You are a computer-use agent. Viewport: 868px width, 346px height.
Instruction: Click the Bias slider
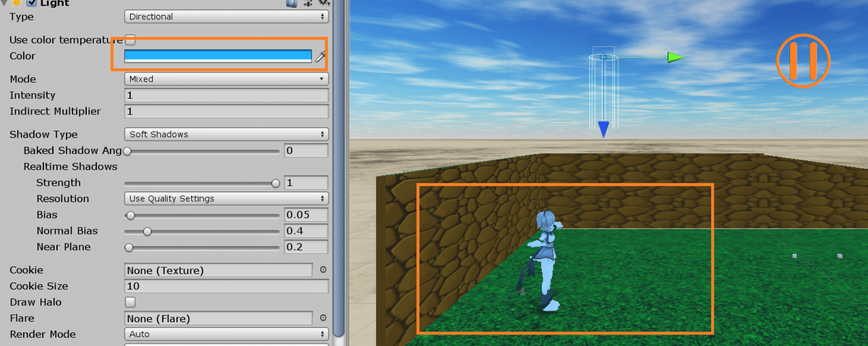click(203, 216)
